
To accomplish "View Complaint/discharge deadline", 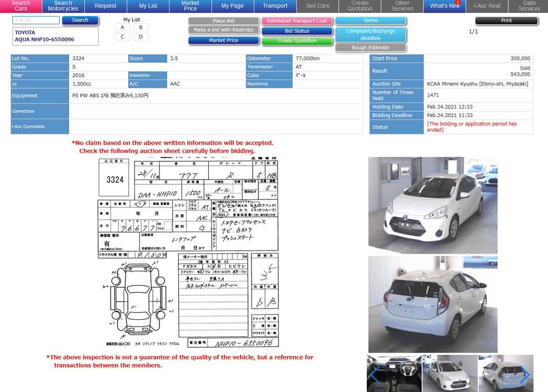I will (371, 34).
